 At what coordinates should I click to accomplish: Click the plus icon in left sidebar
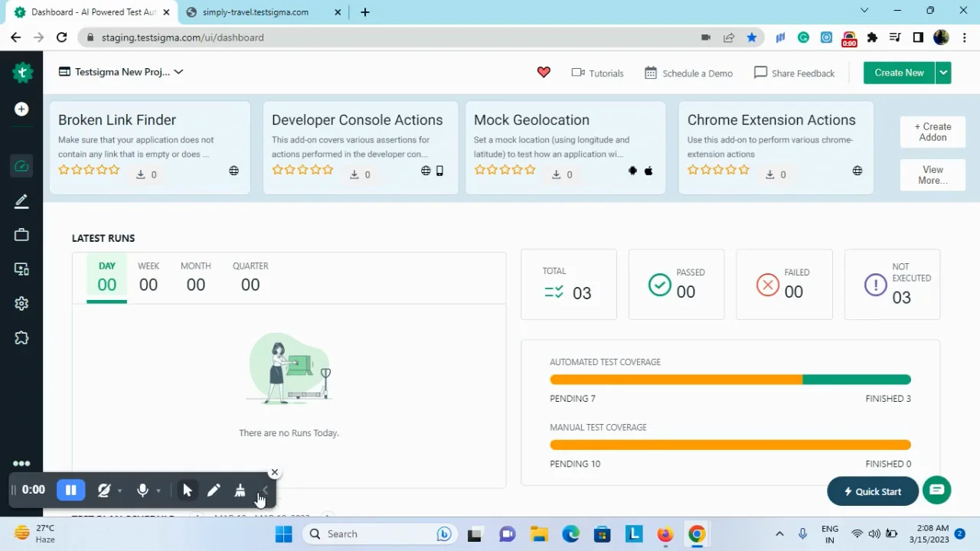coord(21,109)
